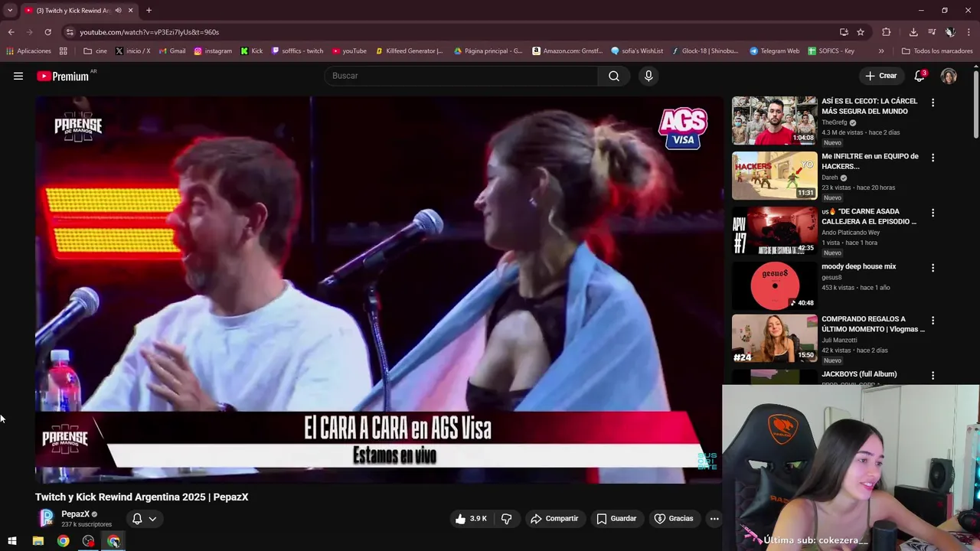Click the search magnifier button
The height and width of the screenshot is (551, 980).
(614, 76)
